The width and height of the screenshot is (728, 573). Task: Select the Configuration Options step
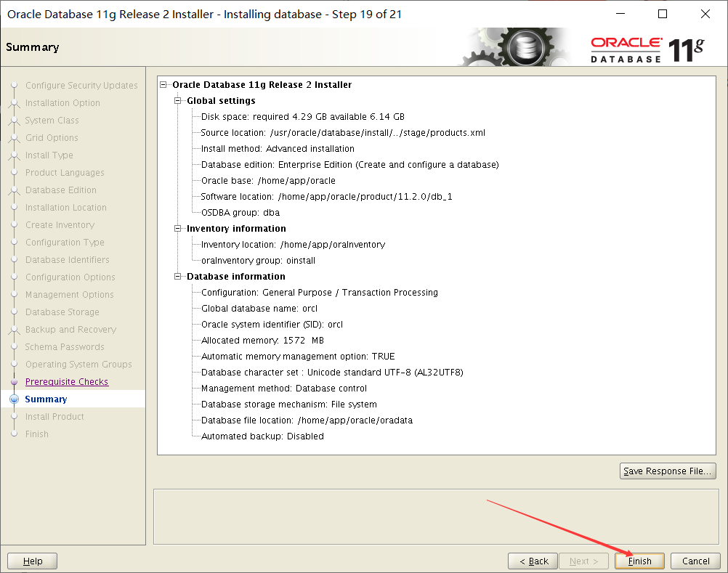70,277
